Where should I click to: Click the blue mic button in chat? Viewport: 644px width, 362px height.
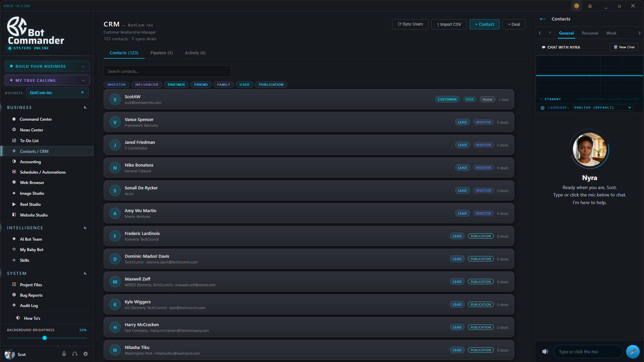click(633, 352)
